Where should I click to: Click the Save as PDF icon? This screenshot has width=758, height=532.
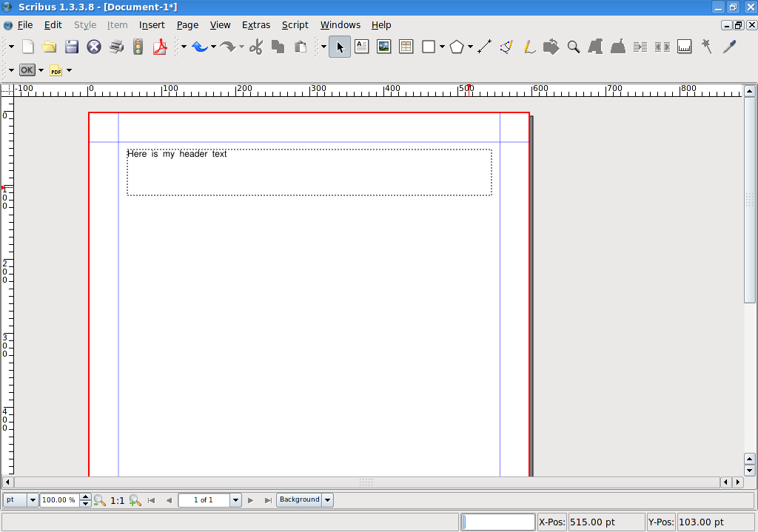(x=160, y=47)
